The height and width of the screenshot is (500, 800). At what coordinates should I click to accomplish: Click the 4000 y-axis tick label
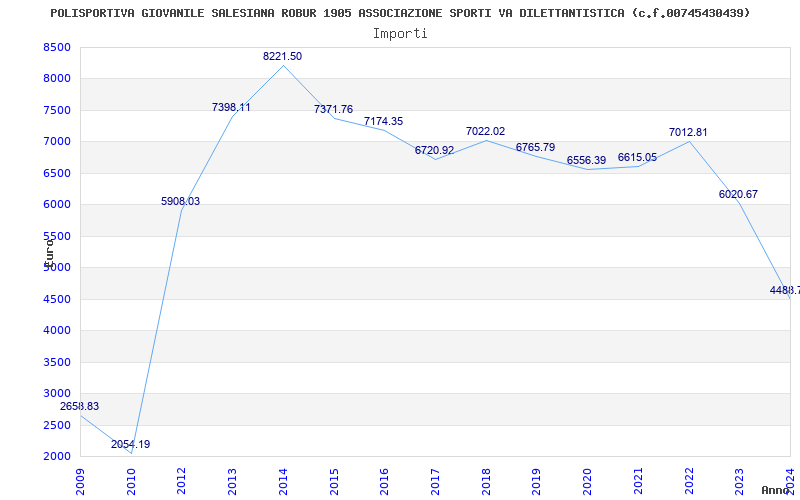point(56,331)
